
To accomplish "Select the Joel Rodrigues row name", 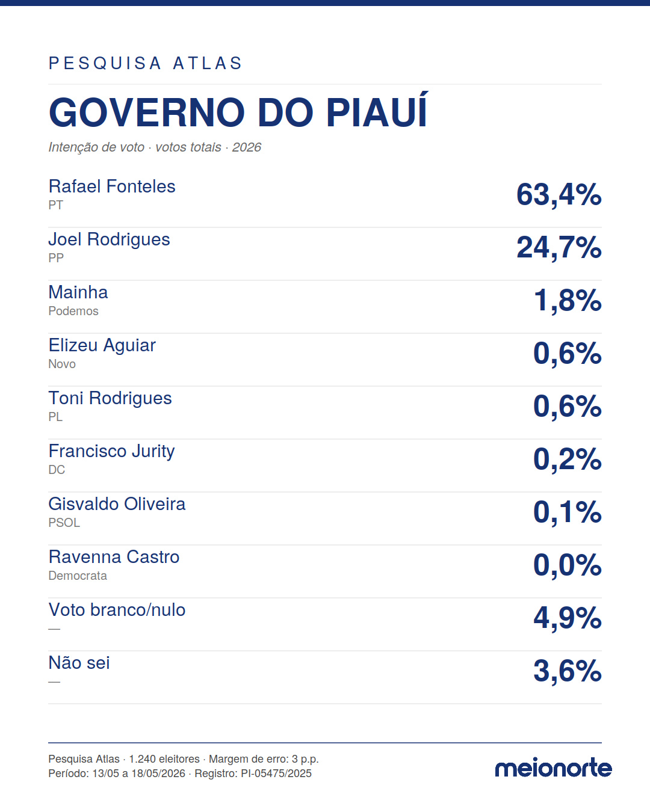I will (109, 239).
